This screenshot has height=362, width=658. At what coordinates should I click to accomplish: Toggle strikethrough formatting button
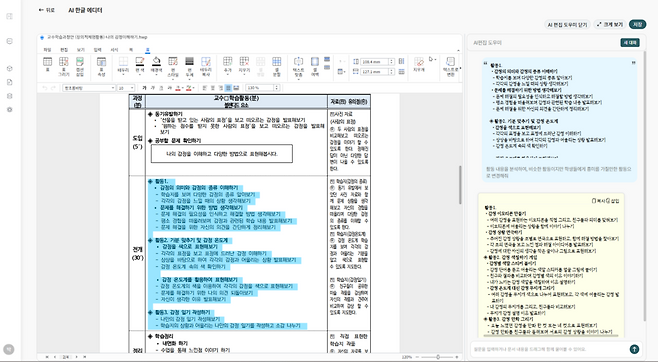(170, 88)
